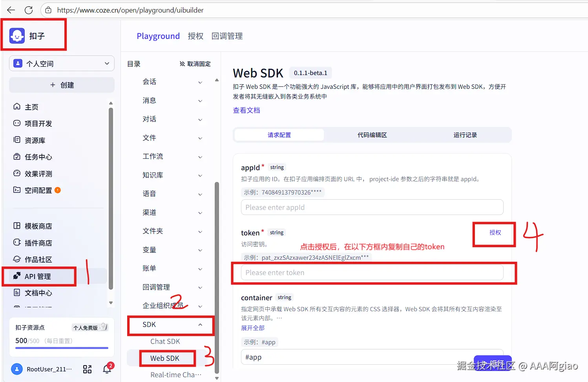Screen dimensions: 588x382
Task: Focus the appId input field
Action: (x=372, y=207)
